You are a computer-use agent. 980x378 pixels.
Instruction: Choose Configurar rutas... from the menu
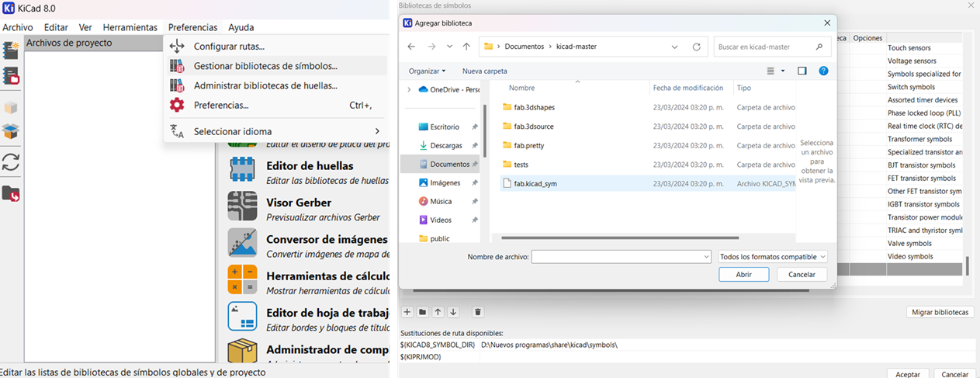tap(275, 47)
